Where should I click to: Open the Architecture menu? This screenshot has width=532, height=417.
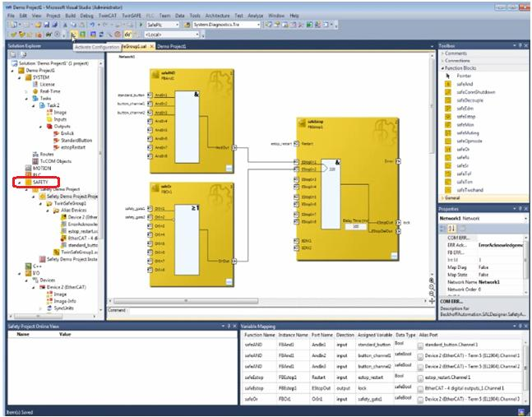coord(217,16)
